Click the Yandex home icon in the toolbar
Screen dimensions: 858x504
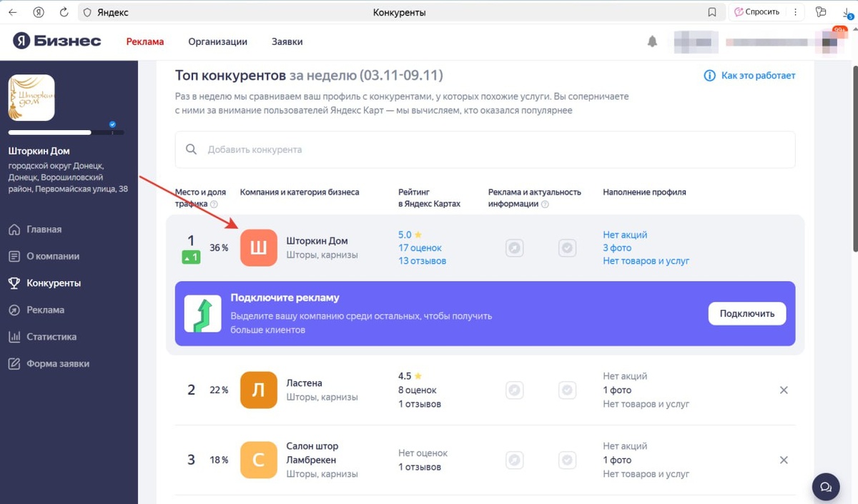click(38, 12)
